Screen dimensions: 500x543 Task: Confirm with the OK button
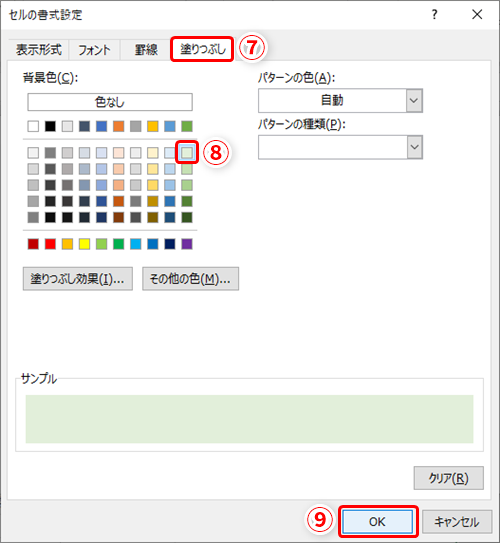[377, 522]
